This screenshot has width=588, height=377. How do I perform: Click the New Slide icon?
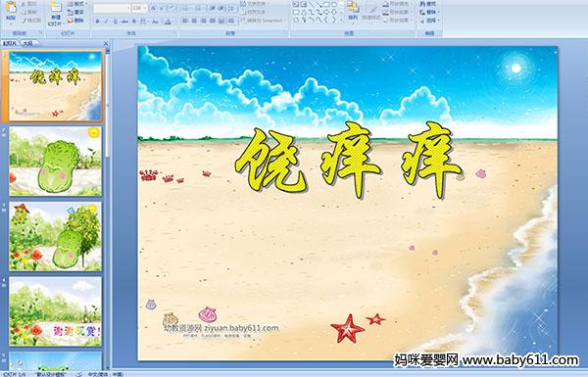[56, 13]
